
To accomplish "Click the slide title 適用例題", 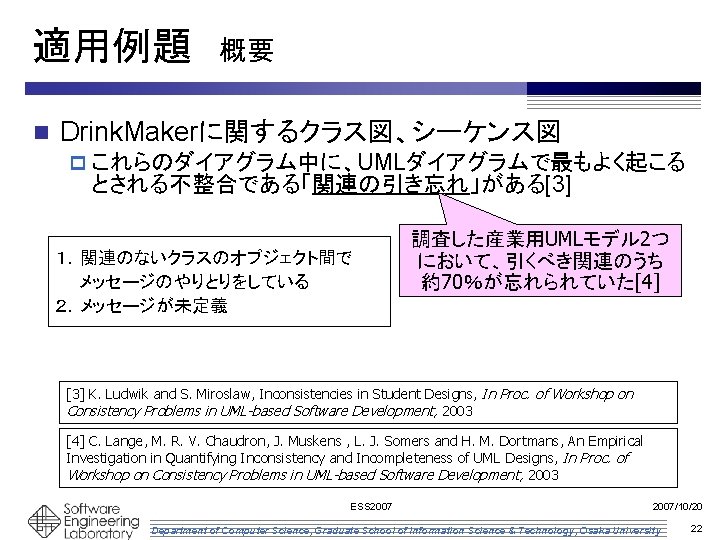I will [x=112, y=45].
